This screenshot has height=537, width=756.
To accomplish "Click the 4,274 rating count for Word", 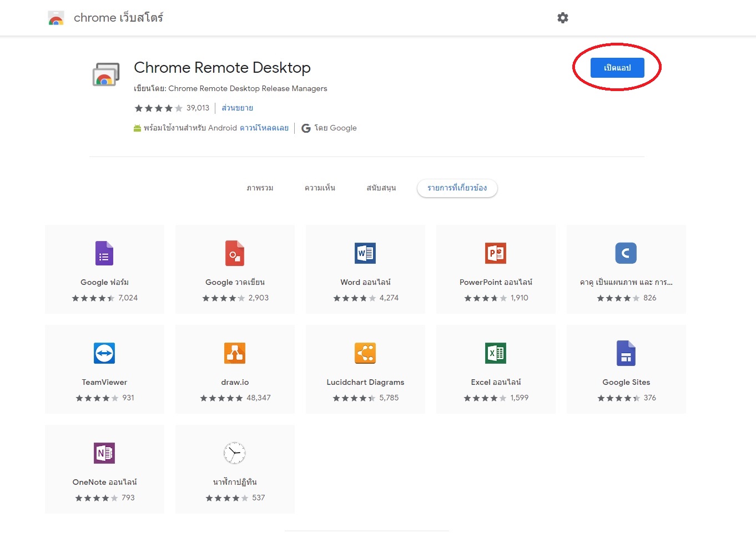I will 389,298.
